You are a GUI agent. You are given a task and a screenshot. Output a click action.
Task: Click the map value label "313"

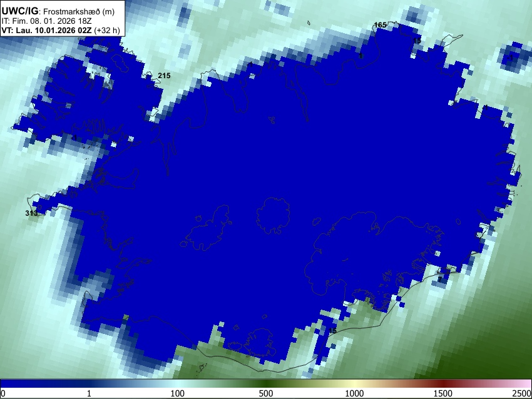(31, 213)
